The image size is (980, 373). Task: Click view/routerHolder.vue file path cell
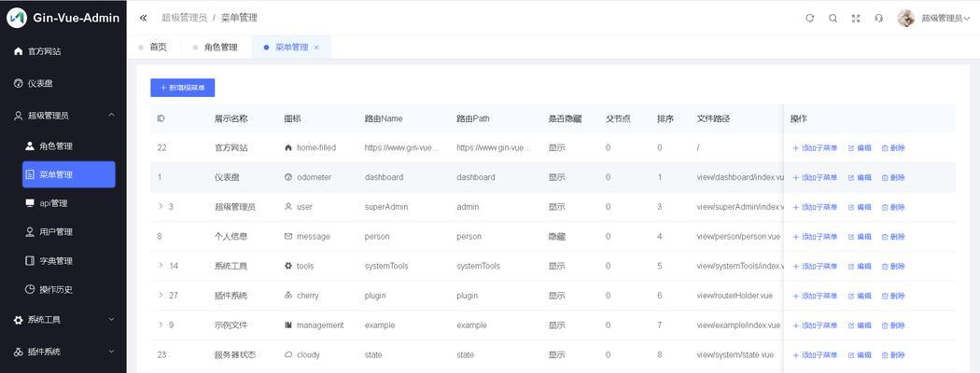[737, 296]
